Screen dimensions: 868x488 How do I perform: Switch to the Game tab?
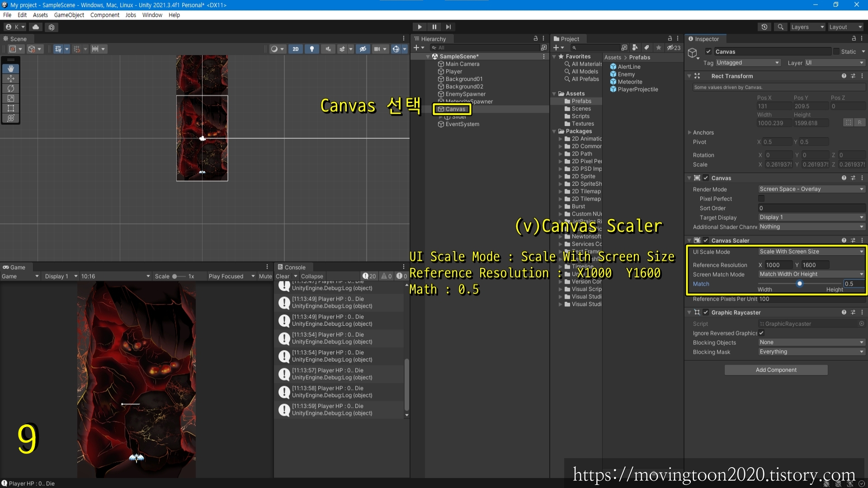[14, 267]
